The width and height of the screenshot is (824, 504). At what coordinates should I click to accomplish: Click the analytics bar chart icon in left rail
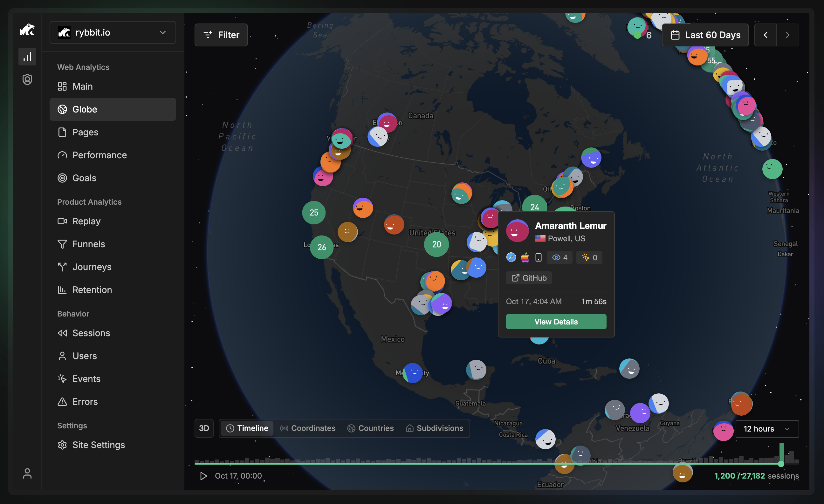tap(27, 57)
